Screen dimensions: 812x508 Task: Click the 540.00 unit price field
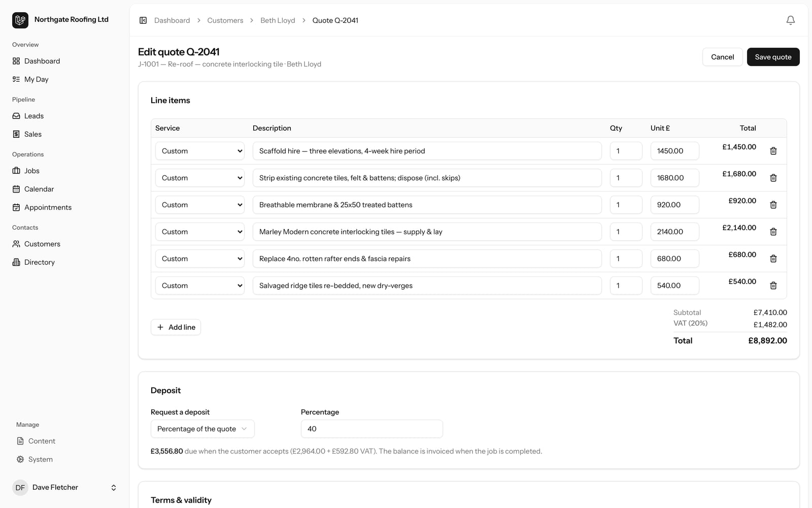675,285
